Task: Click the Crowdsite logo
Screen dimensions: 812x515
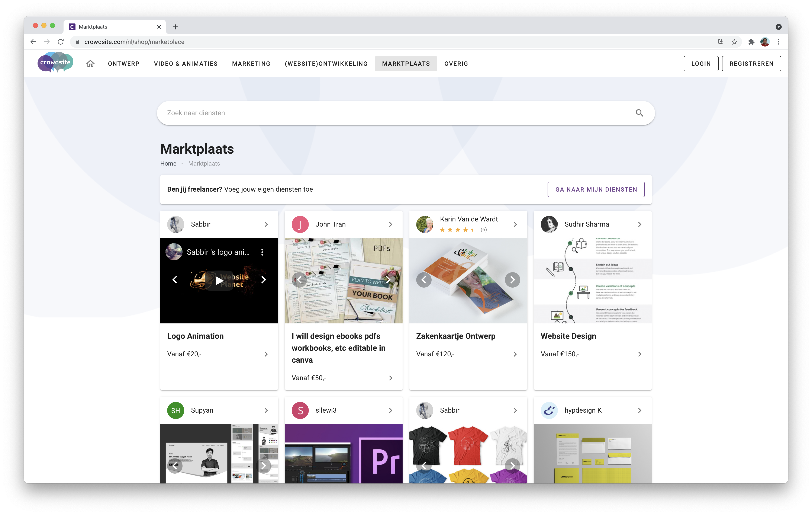Action: coord(55,63)
